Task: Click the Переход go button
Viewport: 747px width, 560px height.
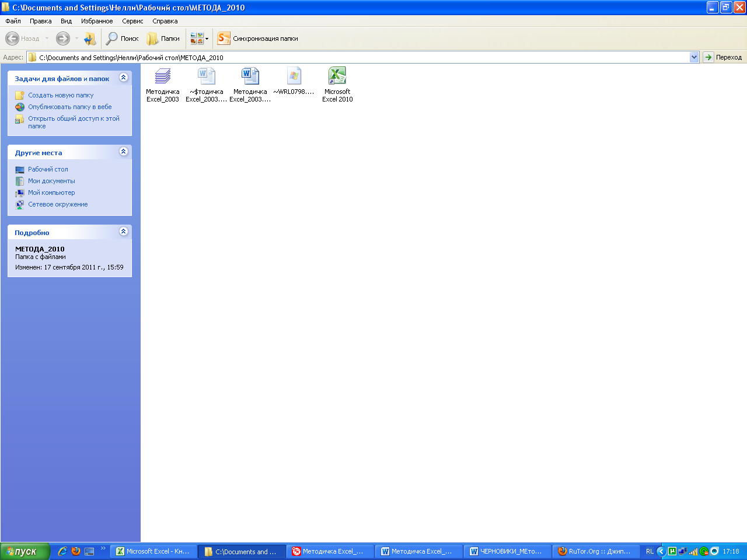Action: point(722,57)
